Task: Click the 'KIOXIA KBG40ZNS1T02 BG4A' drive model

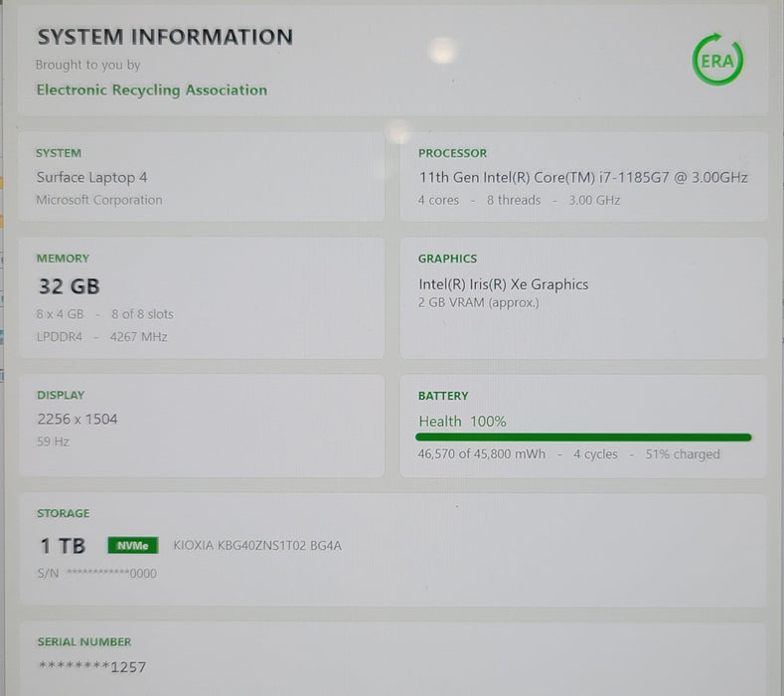Action: click(x=257, y=546)
